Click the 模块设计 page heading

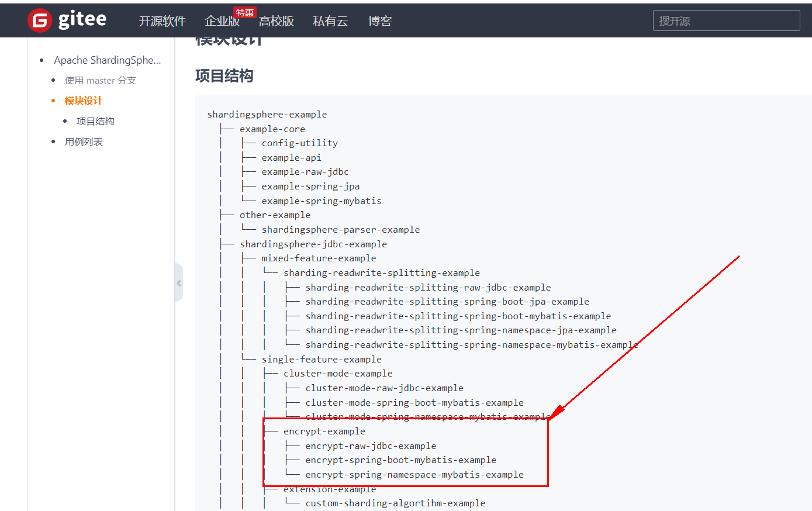pos(228,39)
